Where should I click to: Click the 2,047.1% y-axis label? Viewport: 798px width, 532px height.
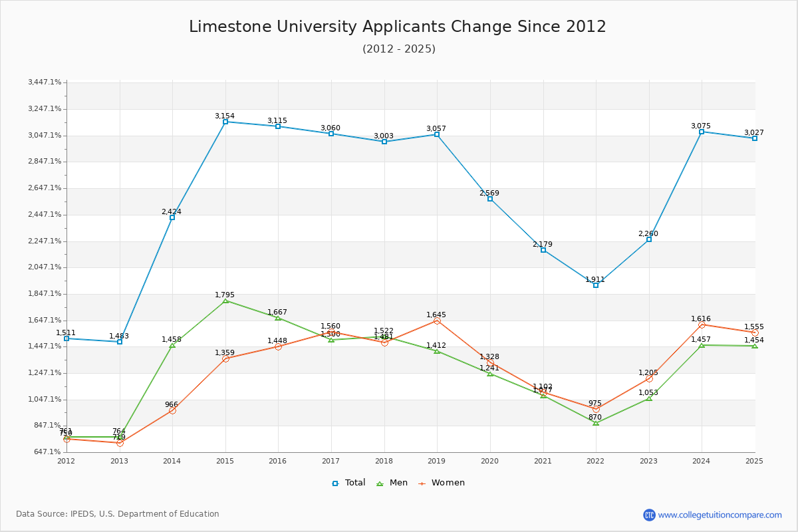[45, 267]
